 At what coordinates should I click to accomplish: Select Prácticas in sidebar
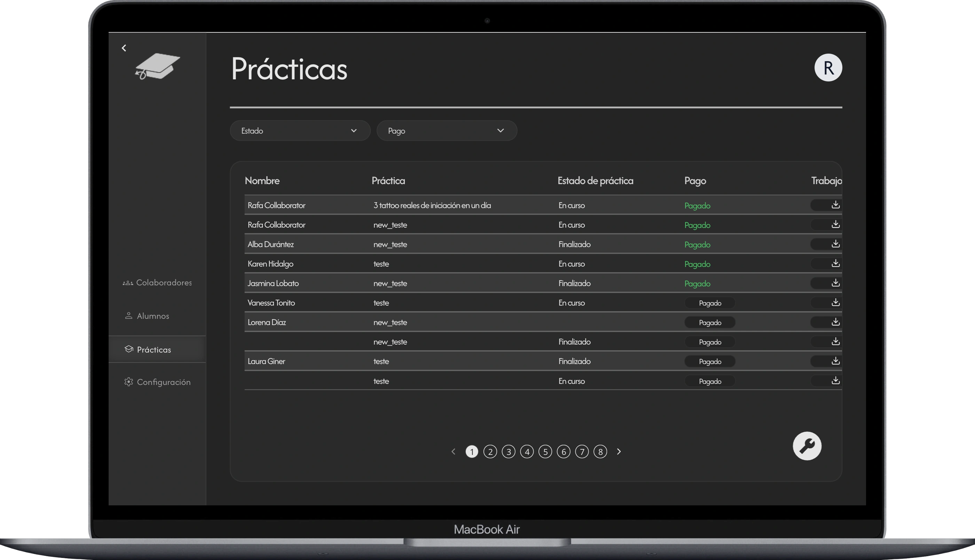pos(157,349)
